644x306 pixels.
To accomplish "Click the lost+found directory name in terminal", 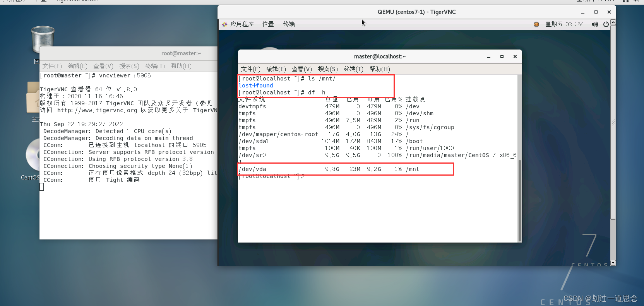I will pos(256,85).
